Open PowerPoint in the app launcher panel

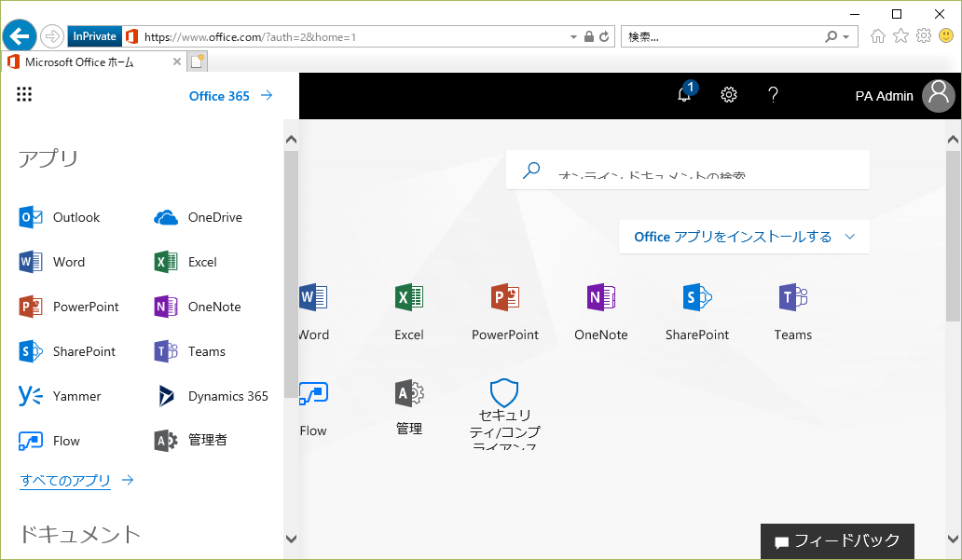pyautogui.click(x=69, y=307)
